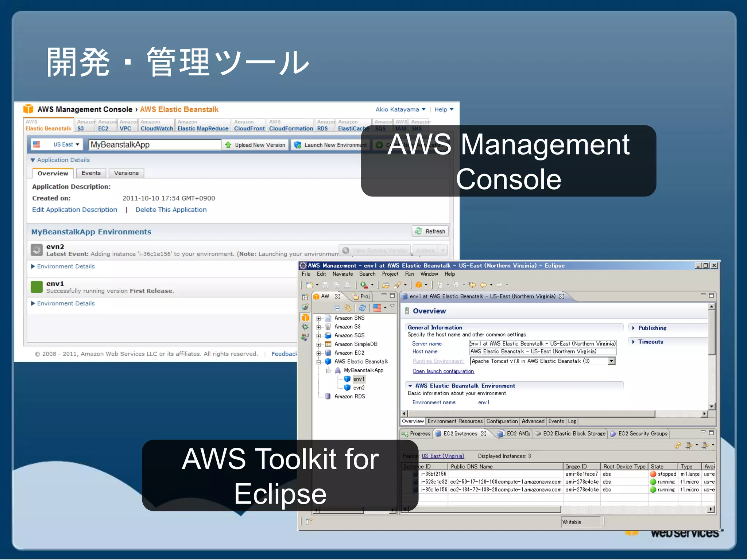
Task: Click the Launch New Environment icon
Action: pyautogui.click(x=298, y=145)
